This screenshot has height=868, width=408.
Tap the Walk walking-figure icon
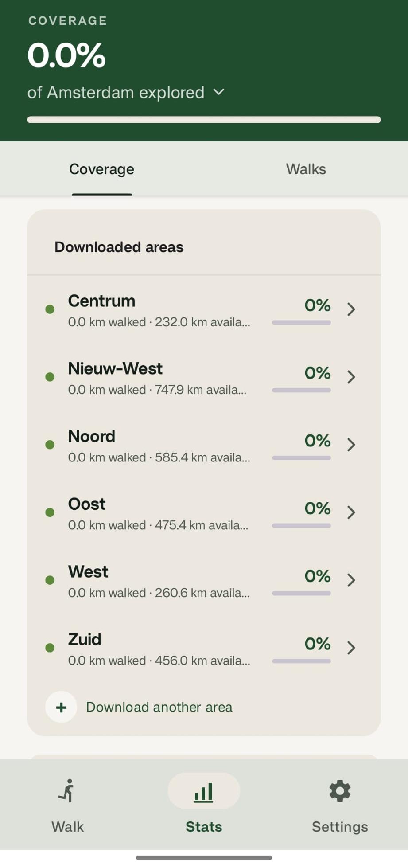(67, 791)
